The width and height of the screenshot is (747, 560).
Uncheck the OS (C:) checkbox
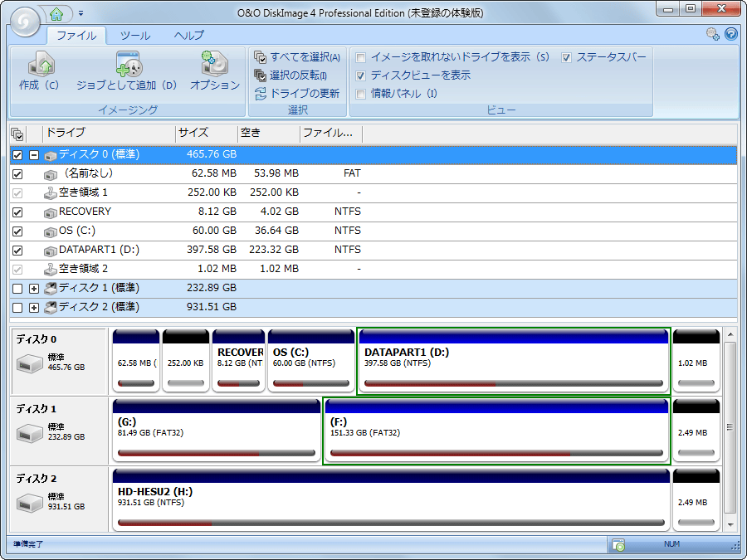tap(17, 231)
